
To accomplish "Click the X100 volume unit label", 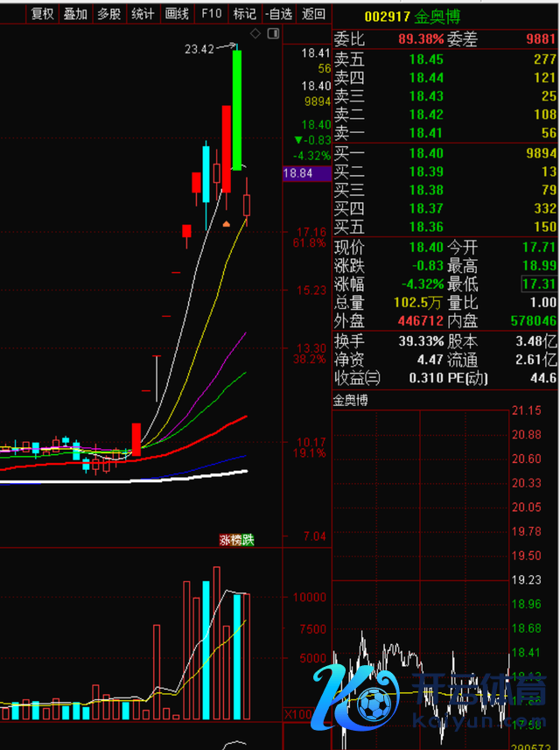I will tap(297, 715).
